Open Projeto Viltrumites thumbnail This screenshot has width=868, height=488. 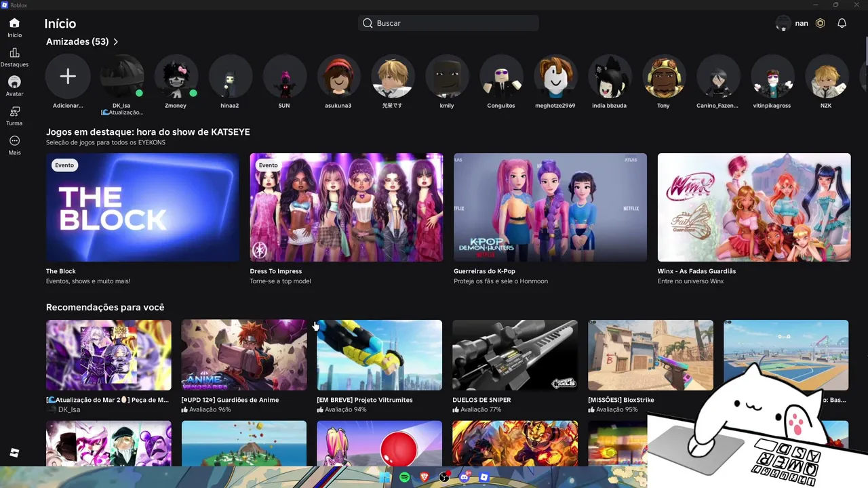pos(379,355)
